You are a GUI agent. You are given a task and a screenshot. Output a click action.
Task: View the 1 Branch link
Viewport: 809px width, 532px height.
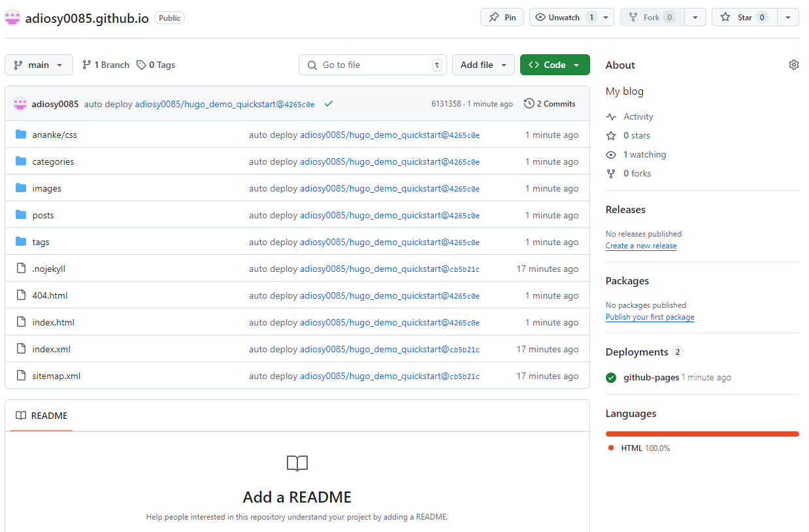(x=106, y=65)
